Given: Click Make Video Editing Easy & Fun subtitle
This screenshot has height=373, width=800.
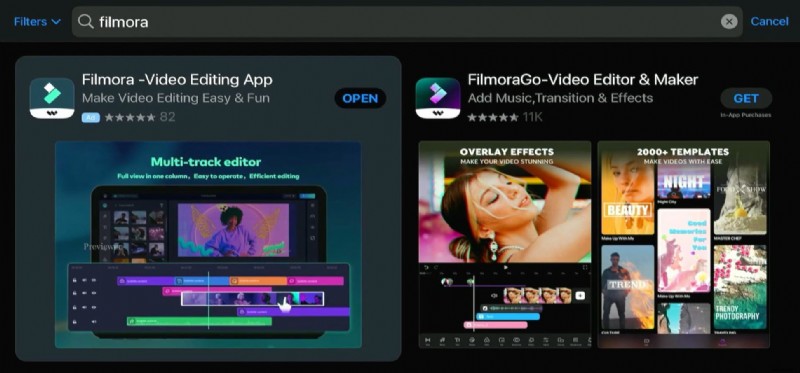Looking at the screenshot, I should tap(176, 97).
